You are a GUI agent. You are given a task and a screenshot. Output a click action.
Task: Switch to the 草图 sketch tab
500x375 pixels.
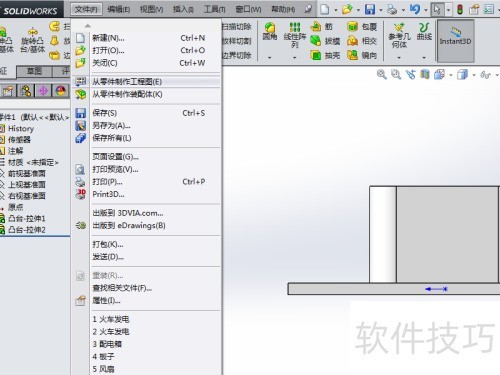pyautogui.click(x=34, y=71)
